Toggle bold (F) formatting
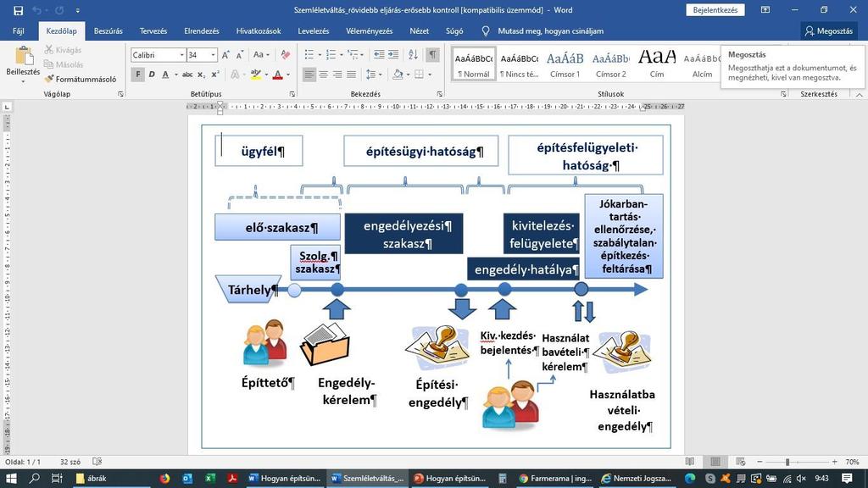The height and width of the screenshot is (488, 868). click(x=138, y=75)
